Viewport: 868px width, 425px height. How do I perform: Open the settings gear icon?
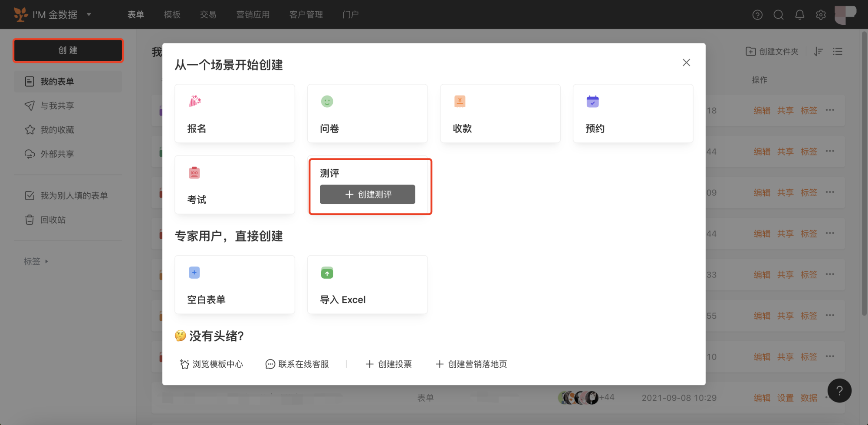821,15
